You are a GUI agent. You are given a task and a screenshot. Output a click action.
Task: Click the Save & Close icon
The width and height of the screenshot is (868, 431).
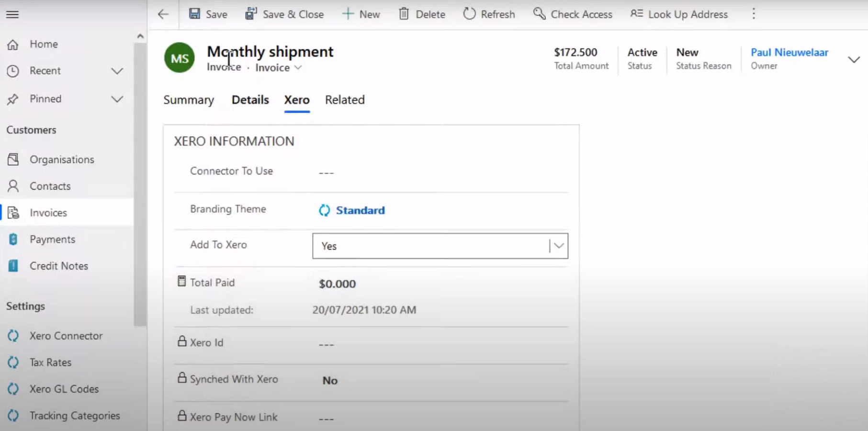[x=251, y=14]
